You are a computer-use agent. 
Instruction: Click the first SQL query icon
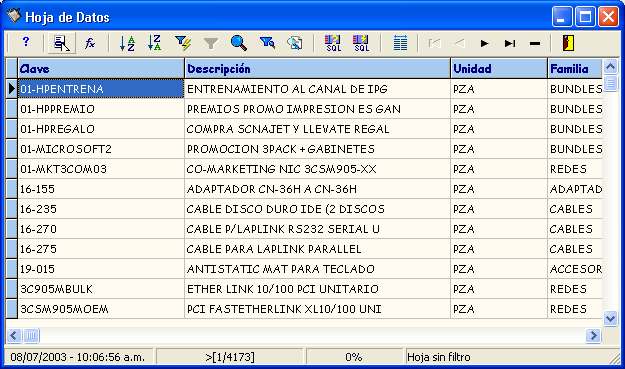(333, 43)
